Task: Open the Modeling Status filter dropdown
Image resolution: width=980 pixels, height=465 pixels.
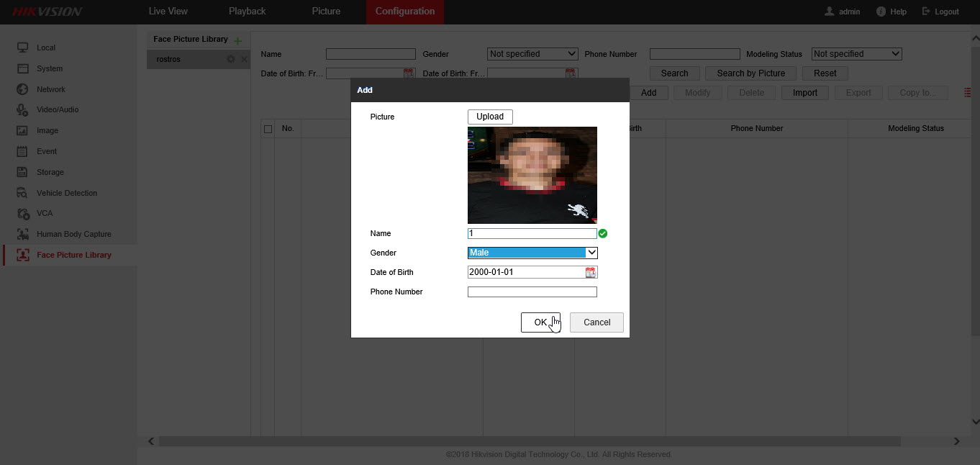Action: pos(856,54)
